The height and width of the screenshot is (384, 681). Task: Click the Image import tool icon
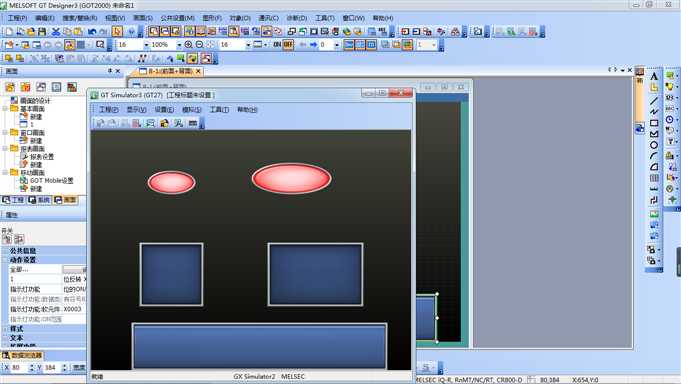pyautogui.click(x=654, y=214)
